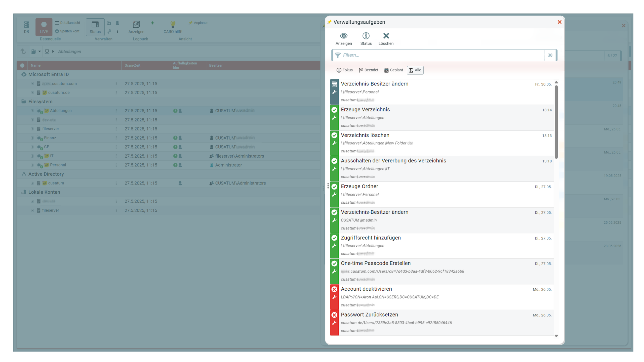Open the Anzeigen logbook view

click(136, 27)
